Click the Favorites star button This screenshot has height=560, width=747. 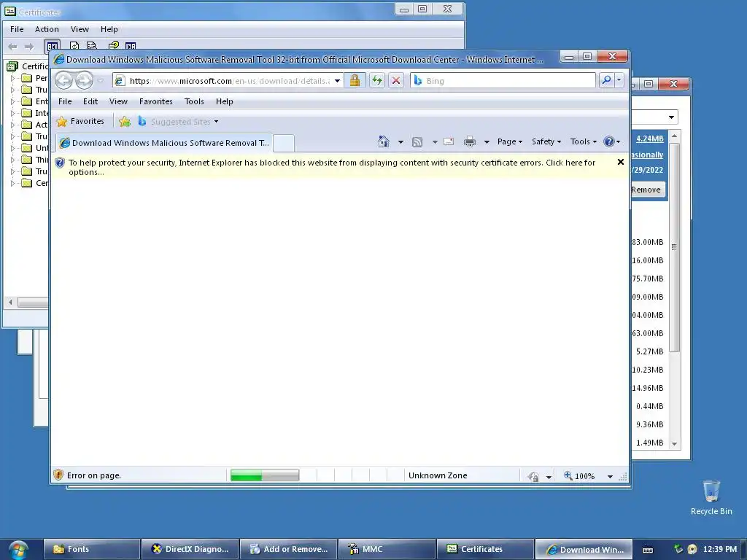tap(80, 122)
